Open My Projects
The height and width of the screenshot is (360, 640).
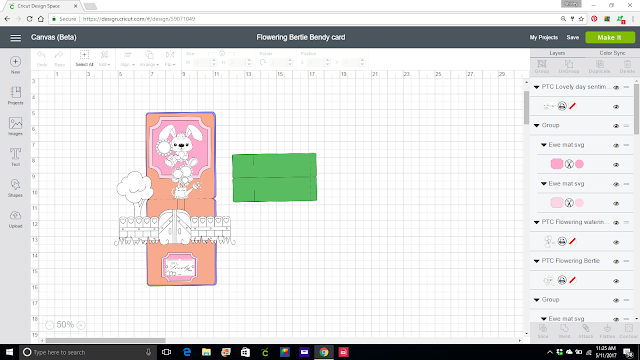click(x=544, y=38)
